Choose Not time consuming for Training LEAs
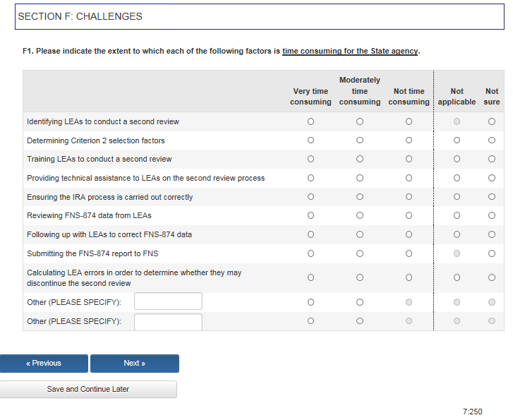 [x=409, y=159]
